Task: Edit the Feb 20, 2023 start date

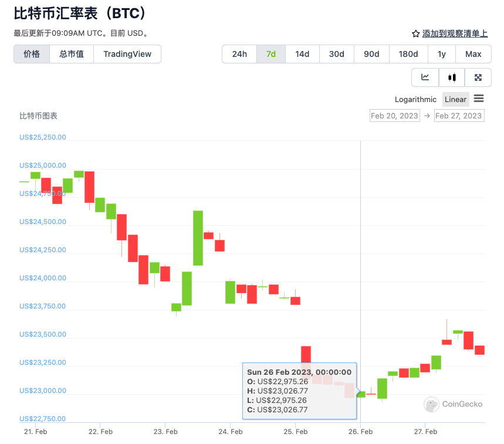Action: pos(395,116)
